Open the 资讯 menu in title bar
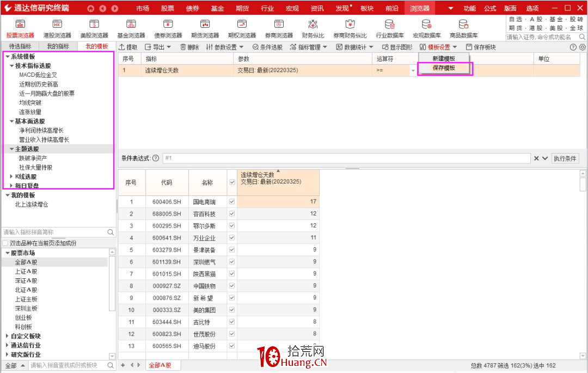Viewport: 588px width, 373px height. point(317,8)
